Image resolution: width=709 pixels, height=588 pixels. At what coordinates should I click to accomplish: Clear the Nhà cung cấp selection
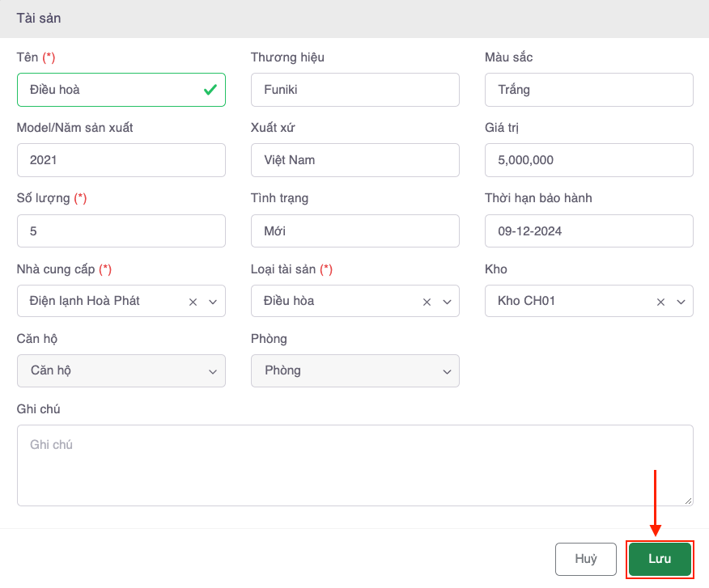point(193,302)
